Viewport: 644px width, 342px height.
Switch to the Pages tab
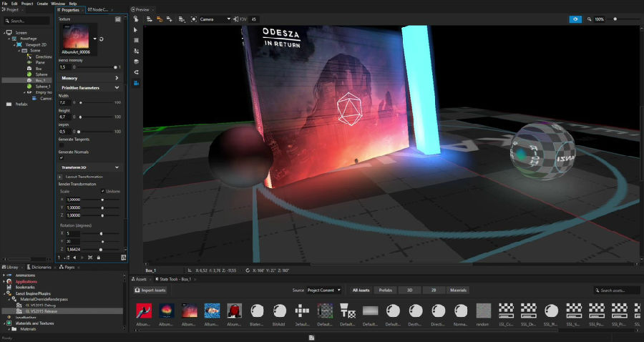point(67,268)
